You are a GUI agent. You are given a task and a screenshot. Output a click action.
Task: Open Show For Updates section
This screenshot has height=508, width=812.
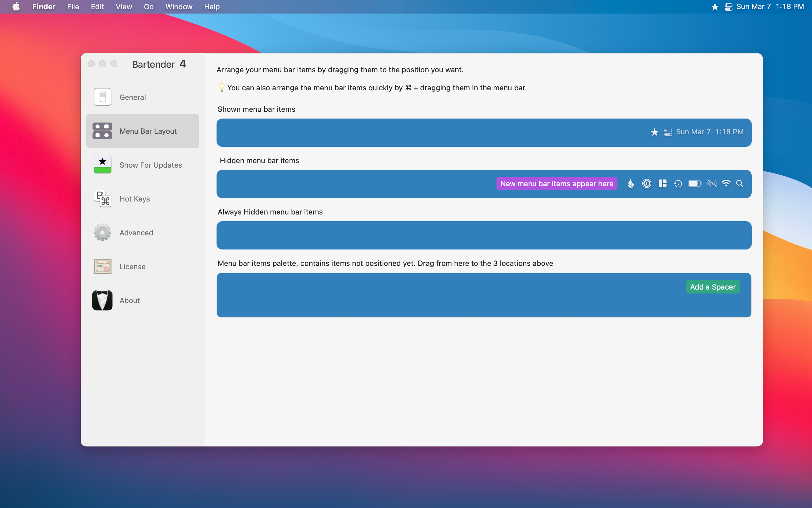(143, 165)
